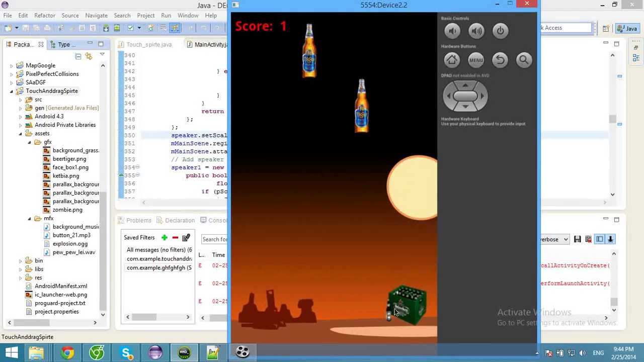Collapse all in Package Explorer

(78, 56)
